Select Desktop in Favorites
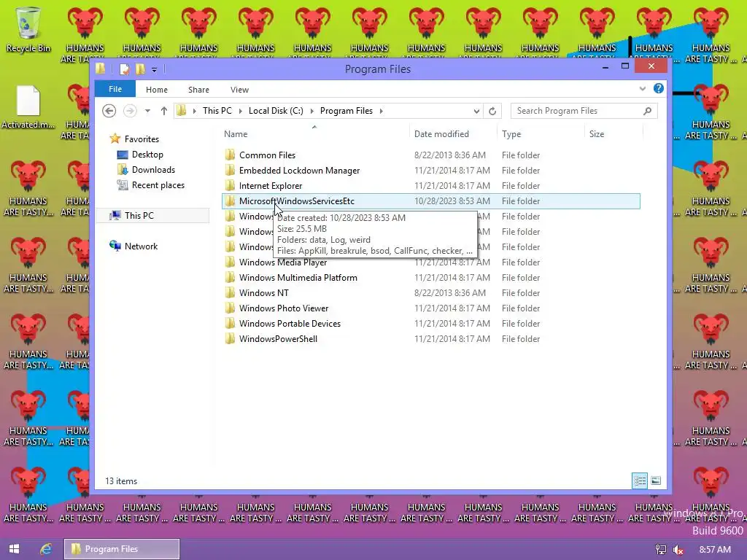The height and width of the screenshot is (560, 747). [x=147, y=155]
